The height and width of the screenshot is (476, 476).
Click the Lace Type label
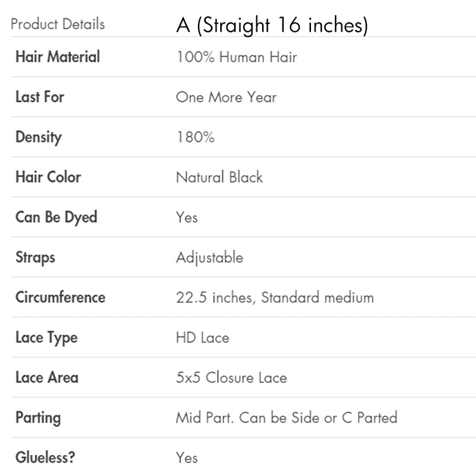[46, 338]
